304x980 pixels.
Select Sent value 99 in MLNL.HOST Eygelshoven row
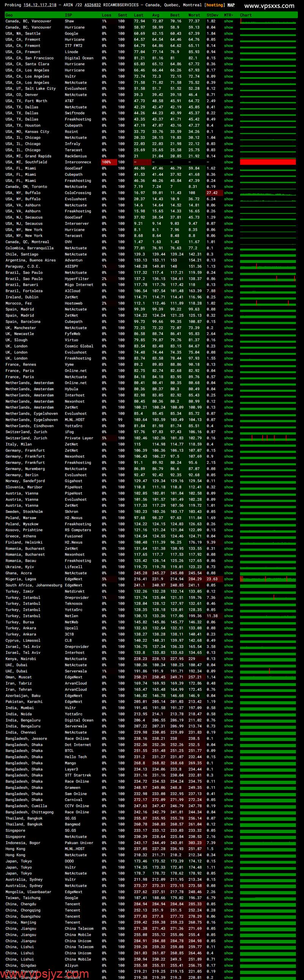(120, 420)
